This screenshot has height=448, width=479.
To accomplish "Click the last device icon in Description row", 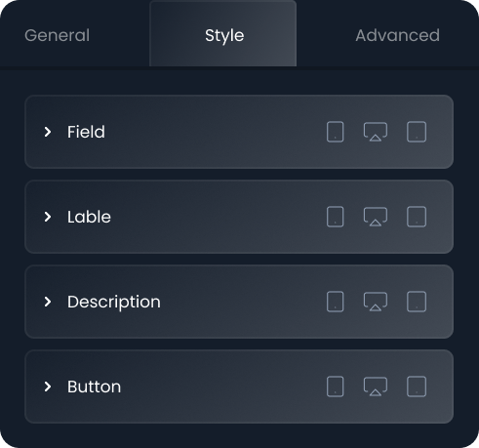I will [x=417, y=302].
